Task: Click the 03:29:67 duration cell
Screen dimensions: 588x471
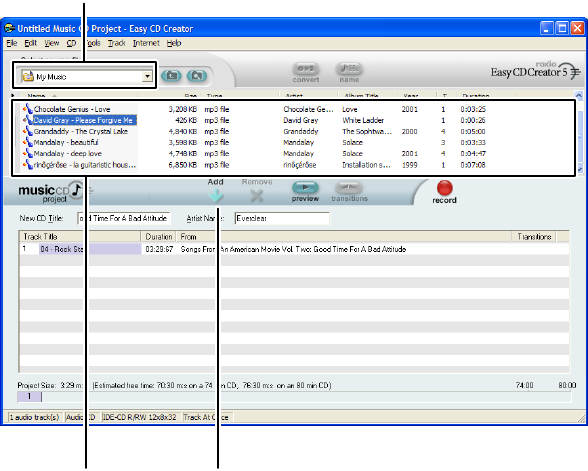Action: tap(159, 249)
